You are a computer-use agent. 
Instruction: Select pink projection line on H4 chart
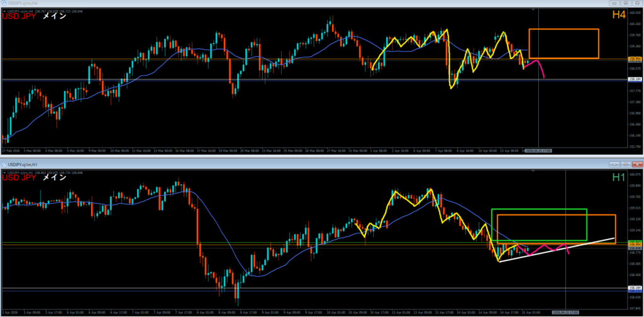(539, 67)
